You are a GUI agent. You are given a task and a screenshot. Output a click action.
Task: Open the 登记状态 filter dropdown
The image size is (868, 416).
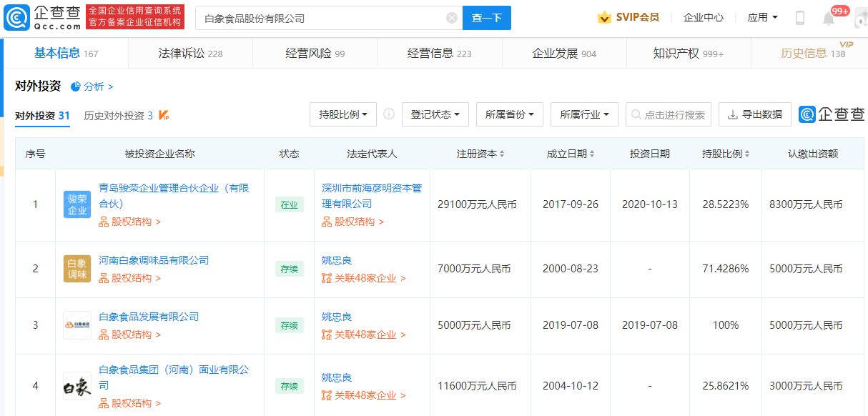pyautogui.click(x=435, y=114)
